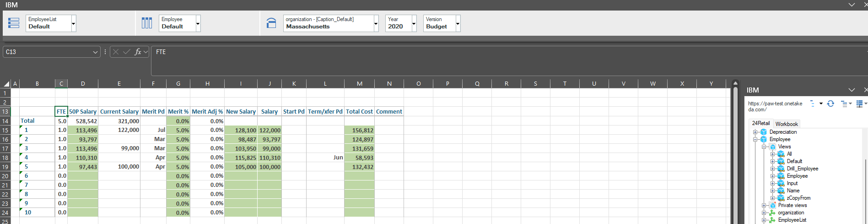The height and width of the screenshot is (224, 868).
Task: Select the 24Retail tab
Action: point(760,123)
